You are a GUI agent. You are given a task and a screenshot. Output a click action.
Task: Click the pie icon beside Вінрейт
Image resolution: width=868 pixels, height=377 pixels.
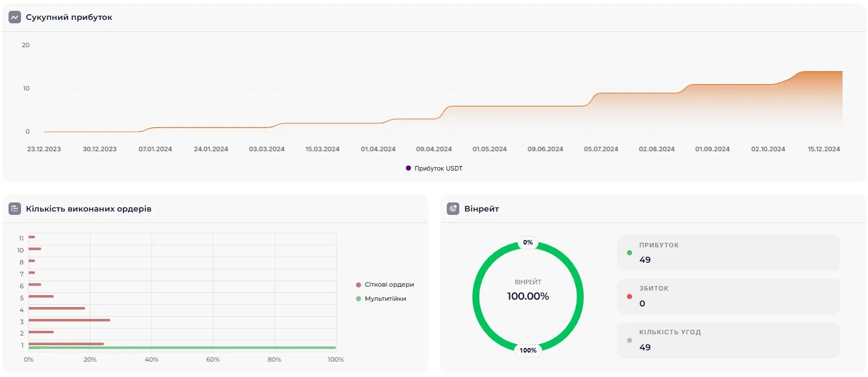tap(453, 209)
